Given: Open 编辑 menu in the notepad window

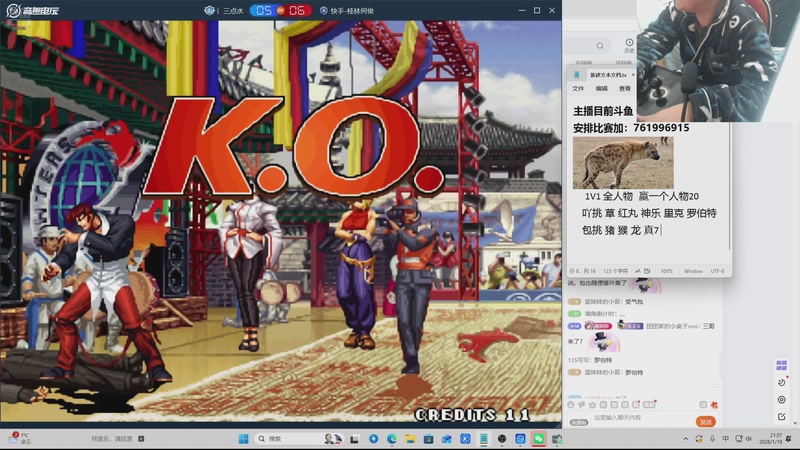Looking at the screenshot, I should [x=602, y=88].
